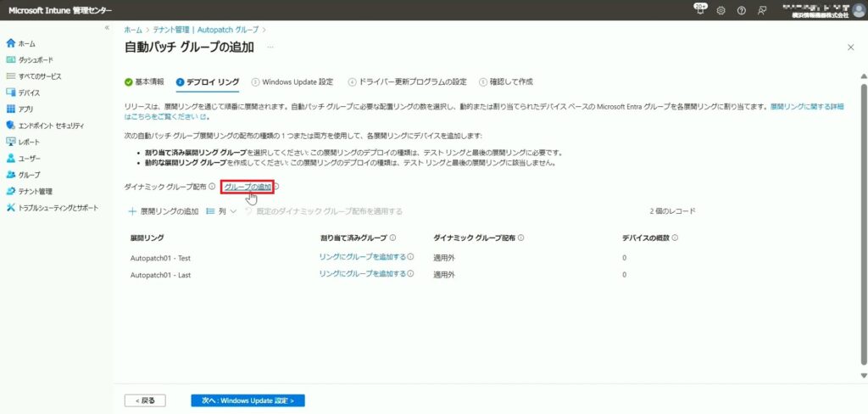Viewport: 868px width, 414px height.
Task: Open the account avatar menu
Action: 859,10
